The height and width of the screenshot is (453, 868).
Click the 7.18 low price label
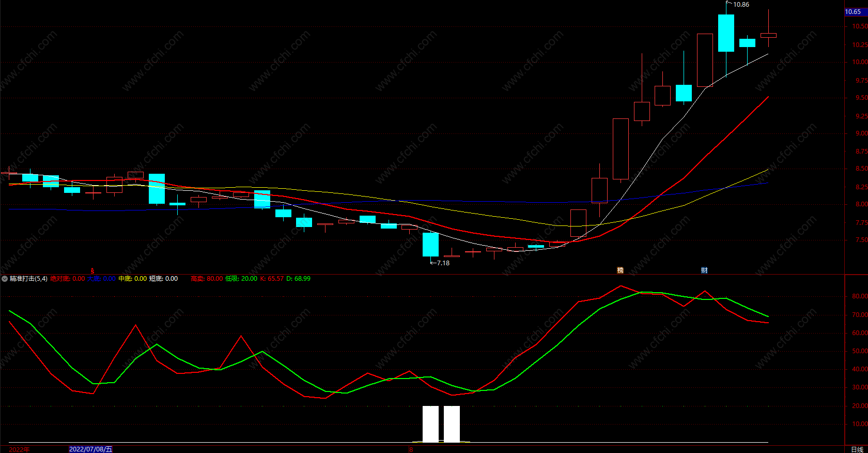[x=443, y=263]
